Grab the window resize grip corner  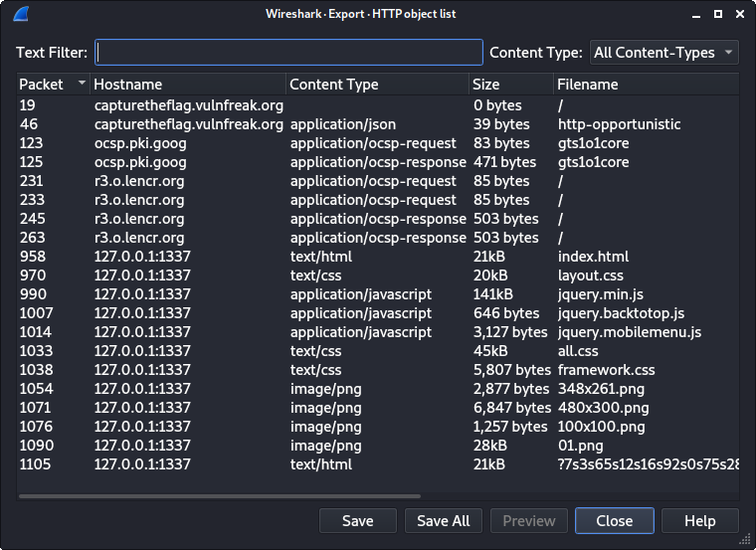[x=745, y=539]
